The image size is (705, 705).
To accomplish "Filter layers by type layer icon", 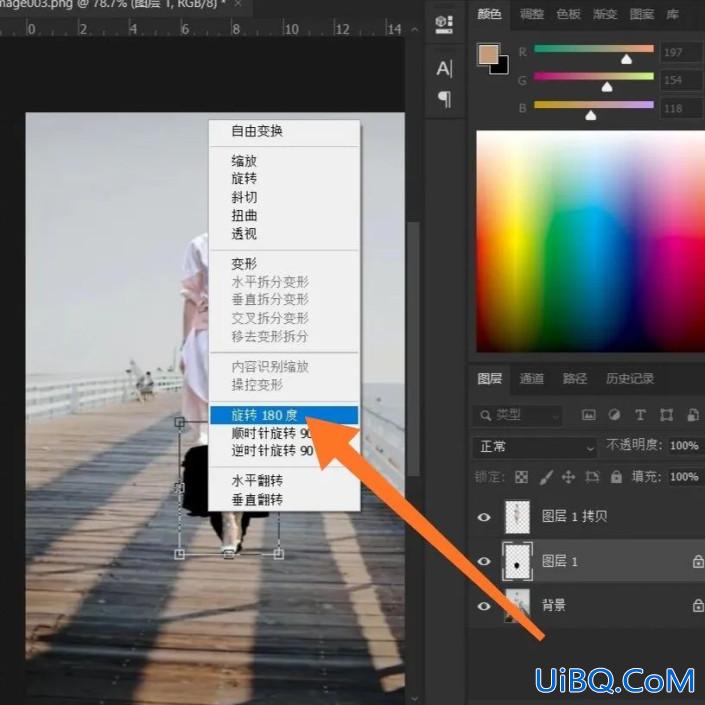I will 640,415.
